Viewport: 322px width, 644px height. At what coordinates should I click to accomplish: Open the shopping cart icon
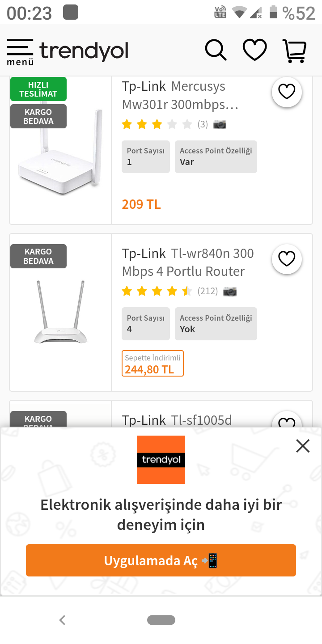click(295, 51)
